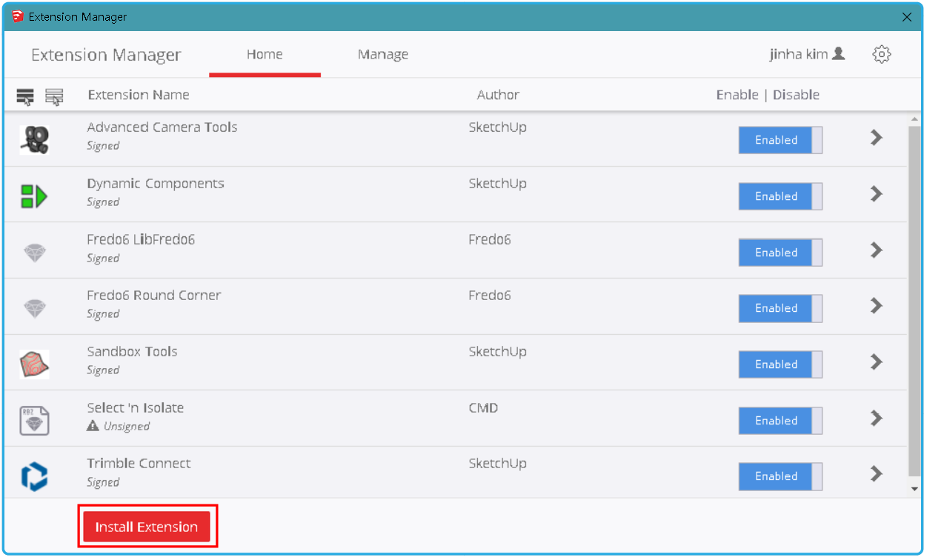The width and height of the screenshot is (927, 560).
Task: Select the Dynamic Components name text
Action: pos(156,184)
